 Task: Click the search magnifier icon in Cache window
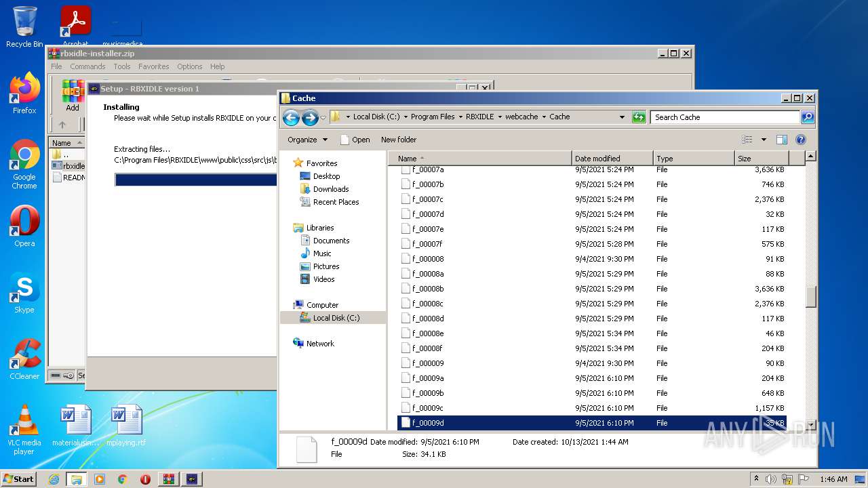807,117
